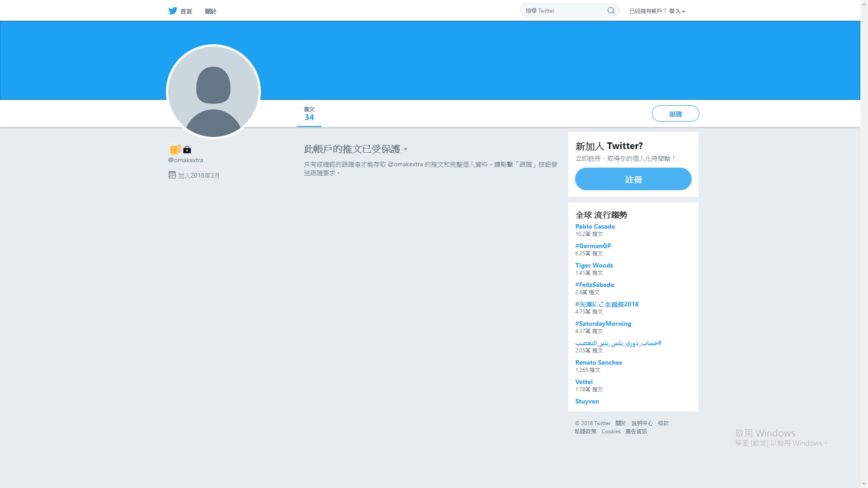Expand the 登入 login dropdown
The width and height of the screenshot is (868, 488).
[x=677, y=11]
